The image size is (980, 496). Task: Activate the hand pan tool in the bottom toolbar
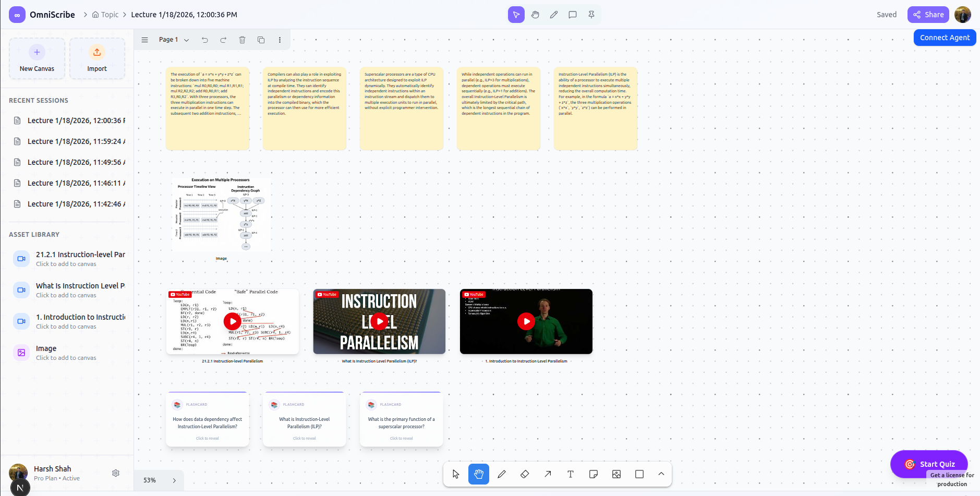click(x=479, y=474)
